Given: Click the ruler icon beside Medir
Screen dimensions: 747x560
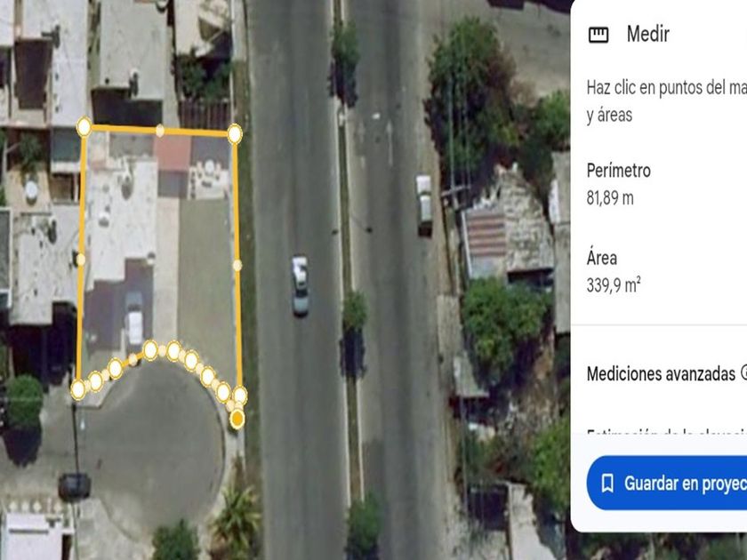Looking at the screenshot, I should pos(598,35).
